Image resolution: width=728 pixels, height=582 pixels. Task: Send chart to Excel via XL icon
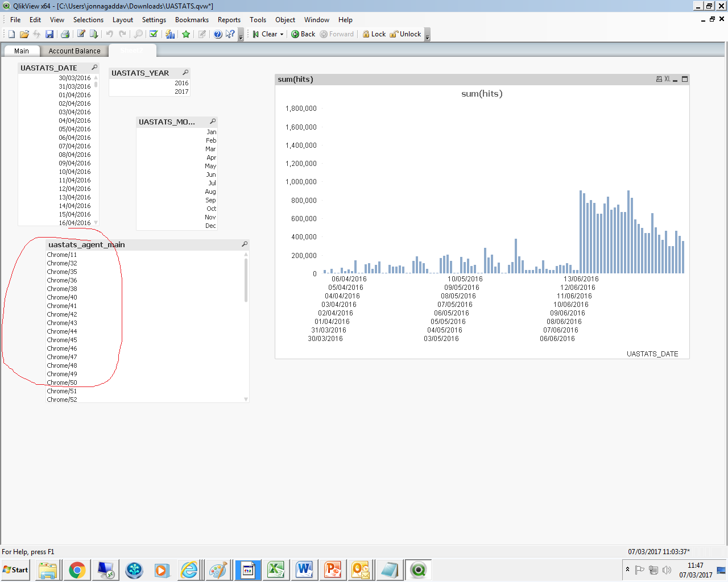coord(667,80)
